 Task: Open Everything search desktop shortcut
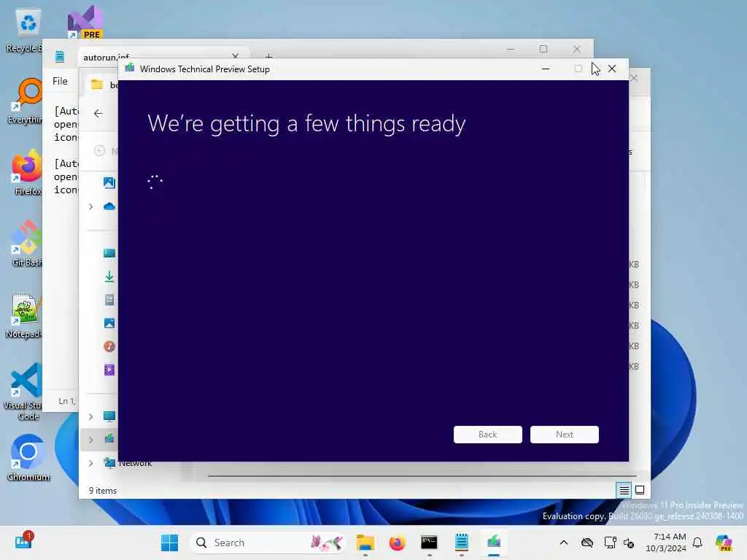pos(26,101)
